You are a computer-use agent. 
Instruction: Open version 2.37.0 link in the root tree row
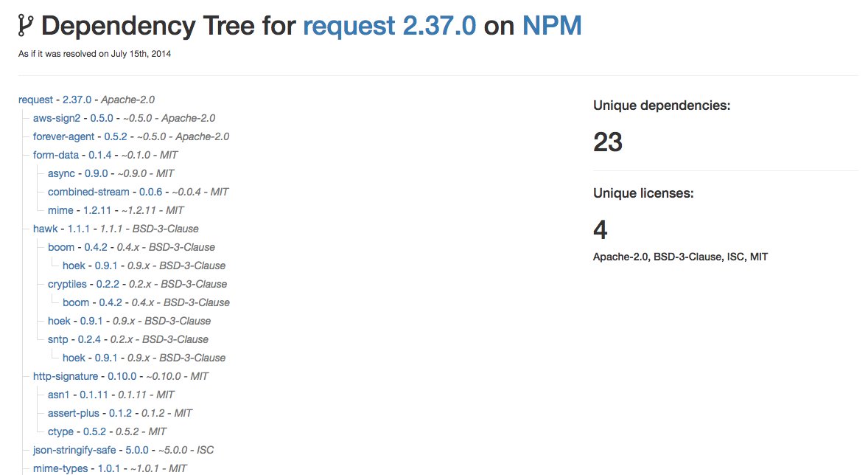point(77,100)
